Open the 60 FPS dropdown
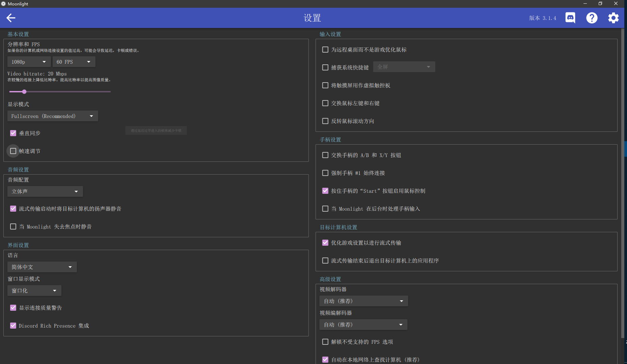The width and height of the screenshot is (627, 364). pyautogui.click(x=74, y=62)
